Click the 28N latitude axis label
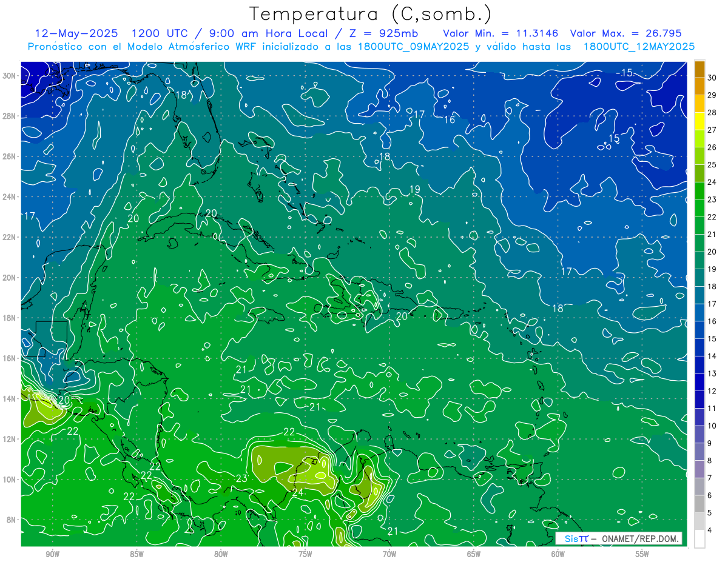The width and height of the screenshot is (728, 562). 9,116
